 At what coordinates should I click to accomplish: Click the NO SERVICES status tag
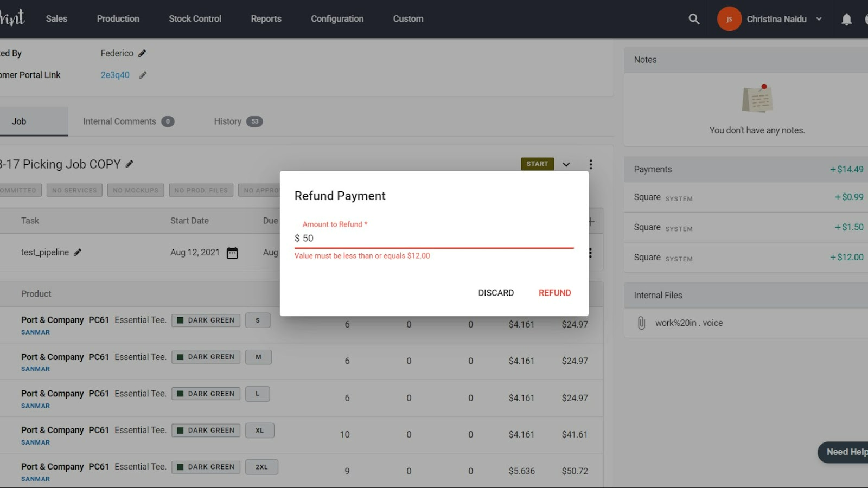pyautogui.click(x=74, y=190)
